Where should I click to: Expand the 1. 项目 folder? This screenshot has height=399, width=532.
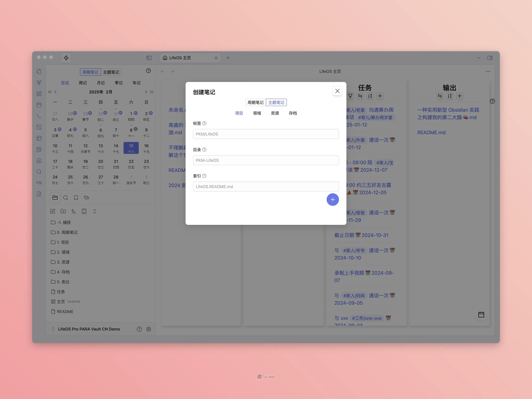(x=63, y=242)
